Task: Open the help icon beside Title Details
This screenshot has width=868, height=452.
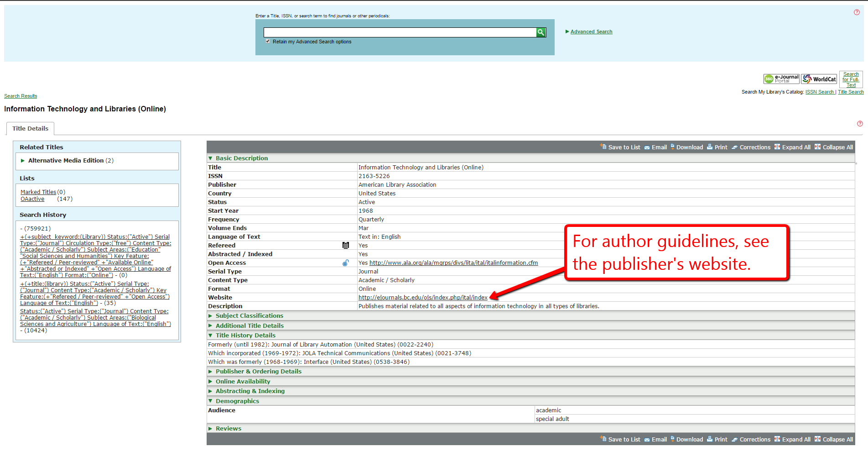Action: pos(860,124)
